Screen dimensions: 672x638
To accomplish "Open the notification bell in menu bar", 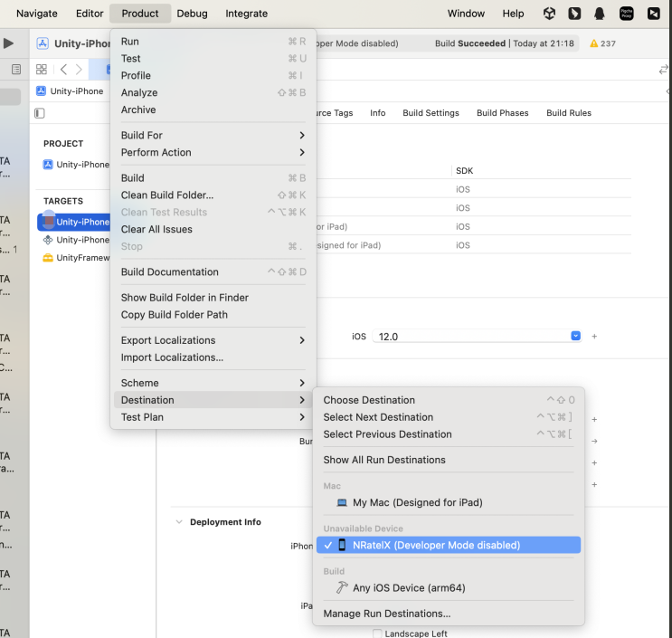I will click(599, 14).
